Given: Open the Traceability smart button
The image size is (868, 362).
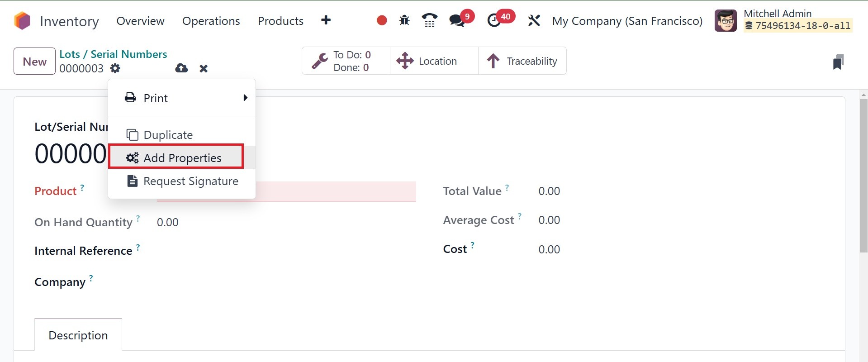Looking at the screenshot, I should (522, 61).
